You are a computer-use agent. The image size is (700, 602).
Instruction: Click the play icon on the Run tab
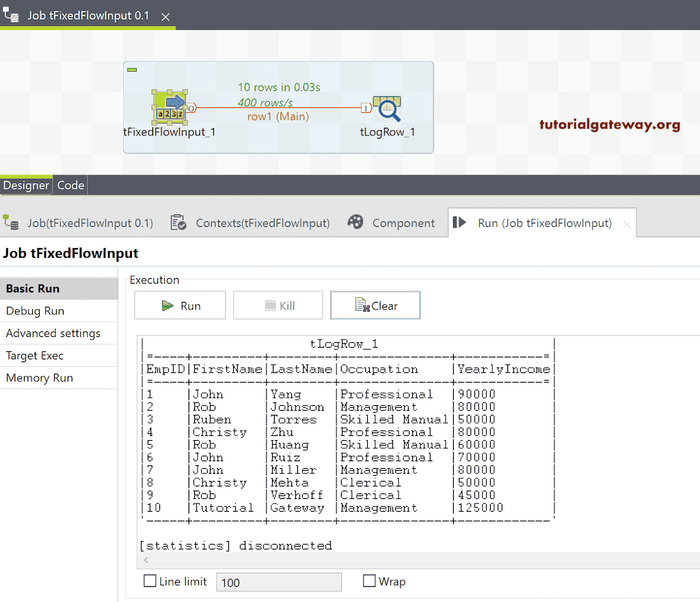pos(460,222)
